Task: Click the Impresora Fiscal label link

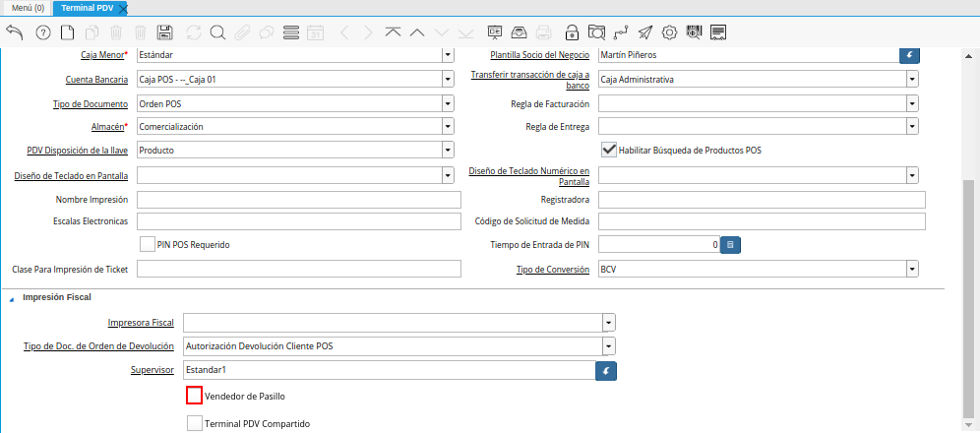Action: pyautogui.click(x=141, y=323)
